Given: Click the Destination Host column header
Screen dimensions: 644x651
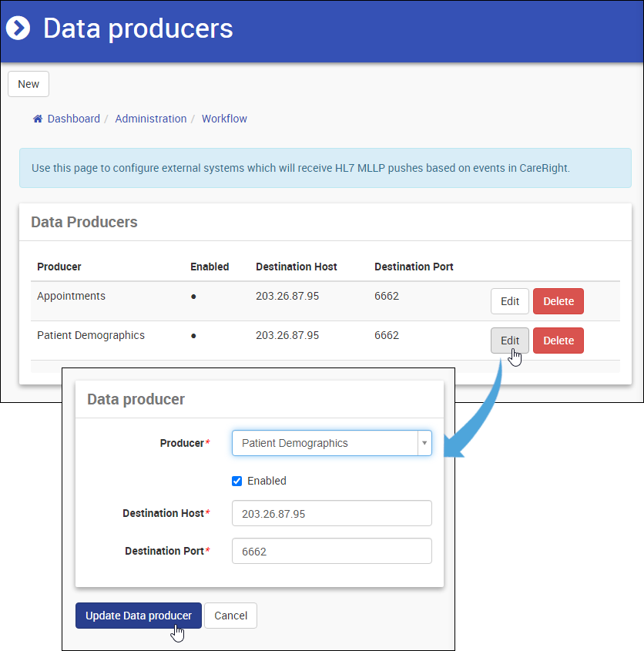Looking at the screenshot, I should tap(297, 267).
